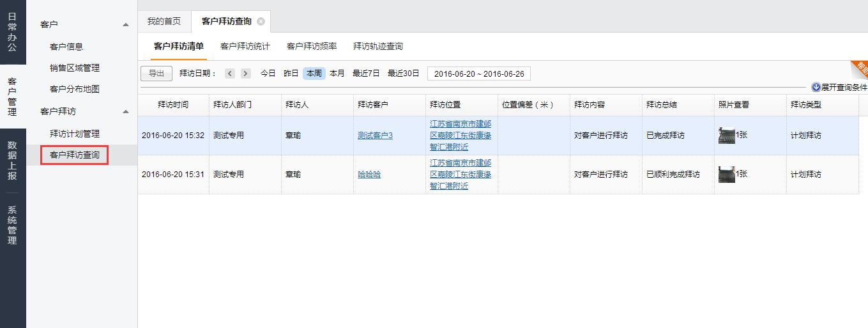Viewport: 868px width, 328px height.
Task: Open customer link 测试客户3
Action: point(375,136)
